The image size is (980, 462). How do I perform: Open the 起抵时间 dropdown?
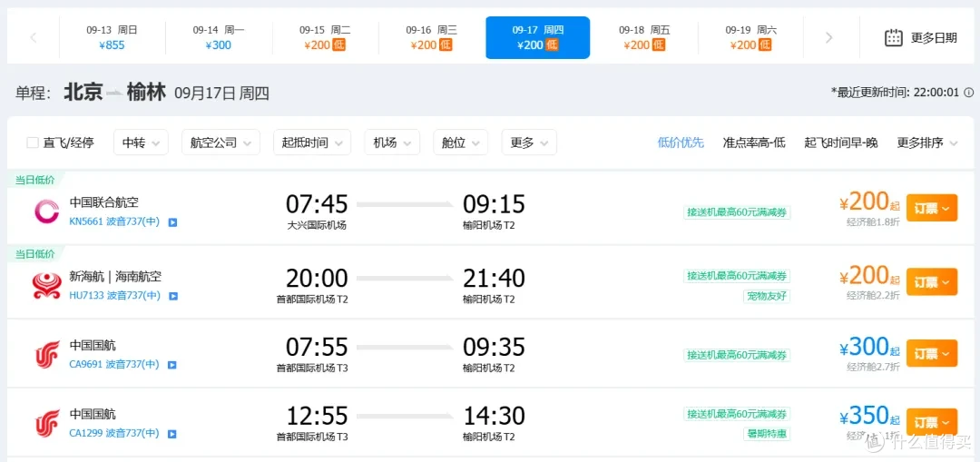pyautogui.click(x=312, y=143)
